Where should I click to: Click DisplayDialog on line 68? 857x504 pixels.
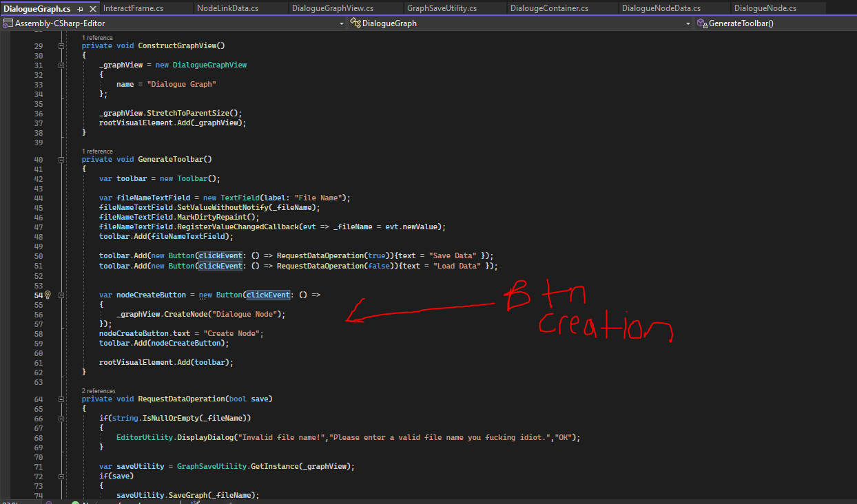(205, 437)
